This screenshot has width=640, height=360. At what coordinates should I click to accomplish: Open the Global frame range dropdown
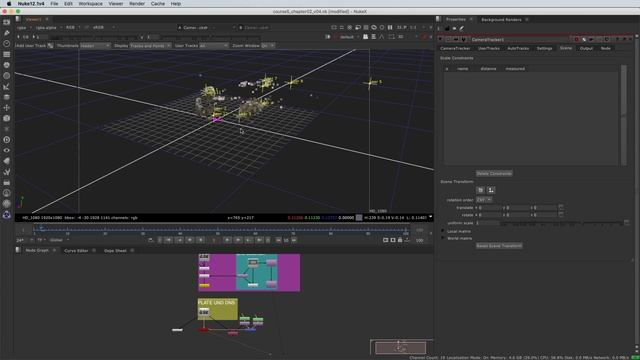[x=59, y=240]
